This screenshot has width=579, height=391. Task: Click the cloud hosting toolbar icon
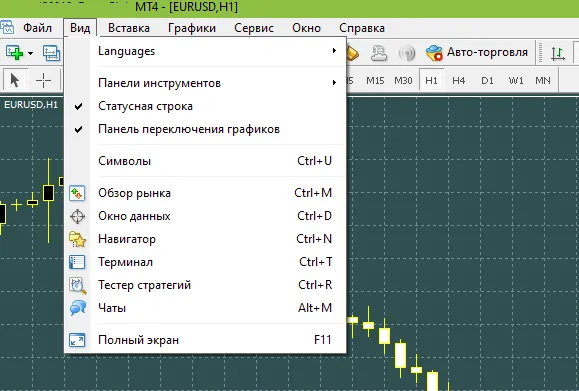(x=379, y=53)
